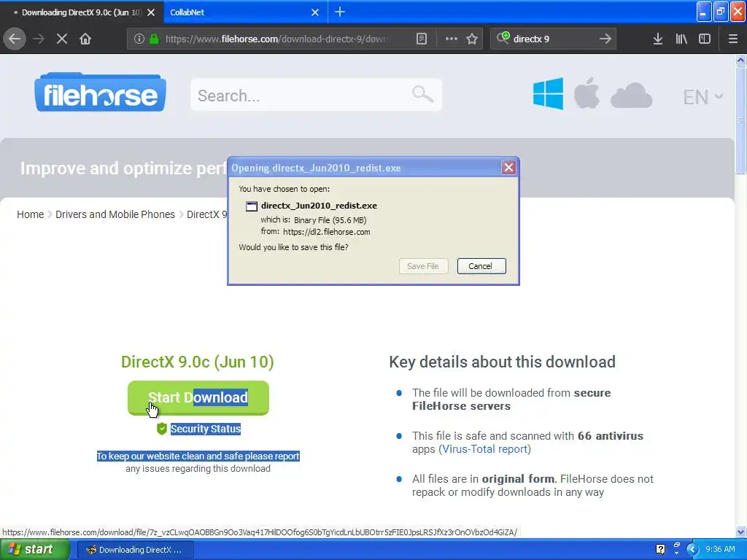Toggle the sidebar panel icon
Screen dimensions: 747x560
click(705, 39)
